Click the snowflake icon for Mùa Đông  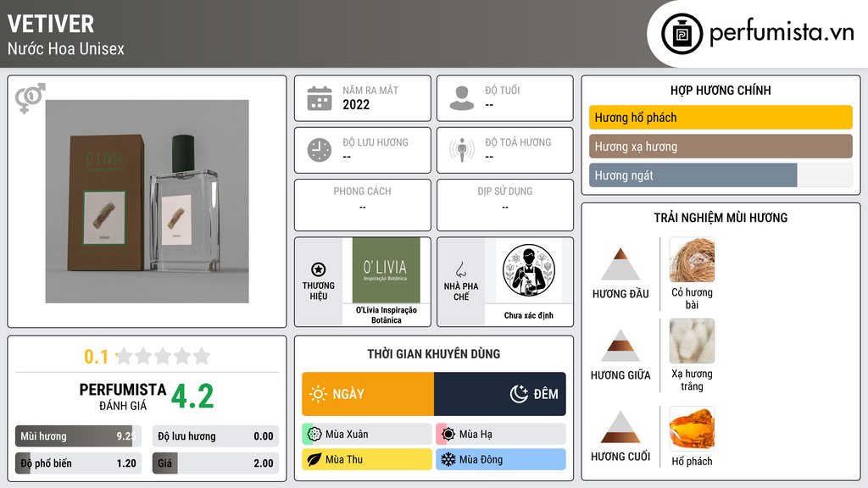[x=448, y=459]
